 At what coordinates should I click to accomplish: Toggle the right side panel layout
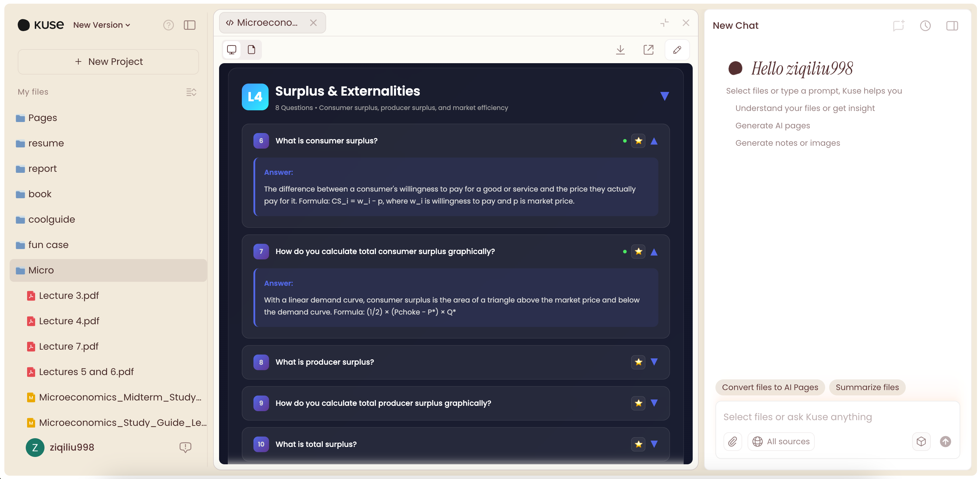(953, 25)
